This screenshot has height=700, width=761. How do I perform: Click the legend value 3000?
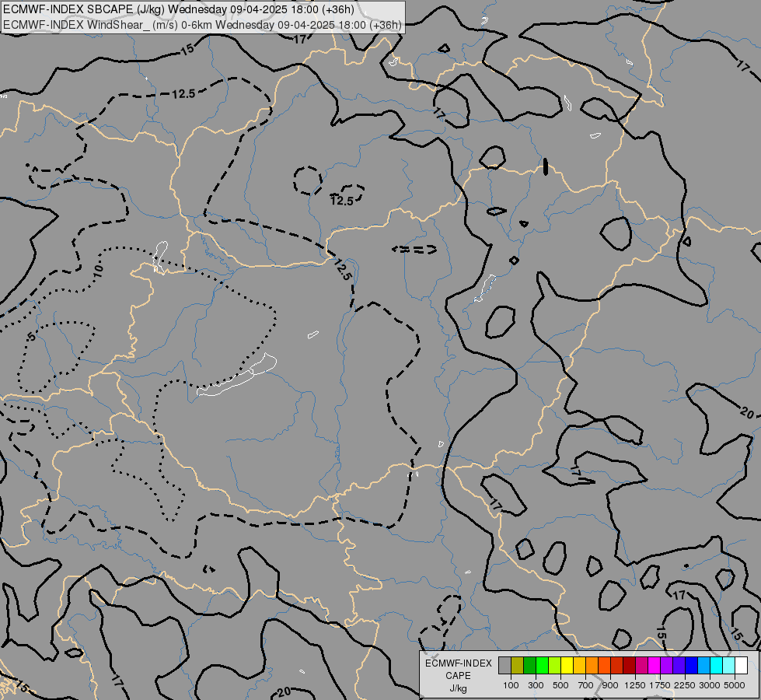tap(710, 685)
